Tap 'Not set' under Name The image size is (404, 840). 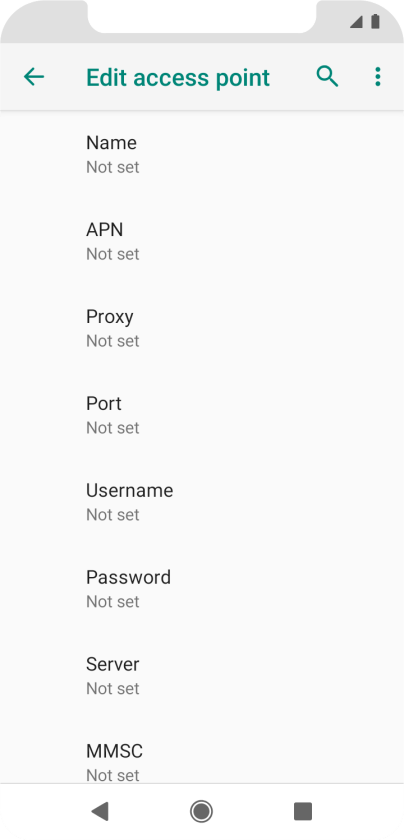click(113, 167)
